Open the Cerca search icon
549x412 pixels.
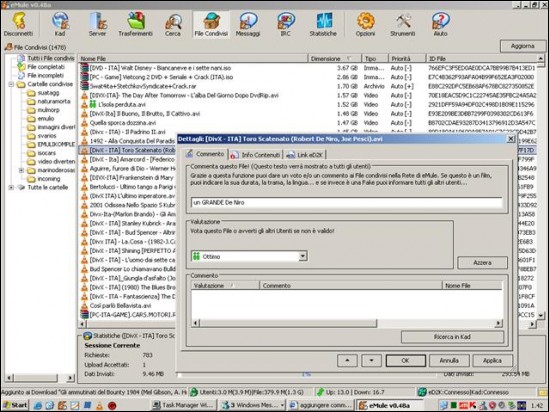173,24
